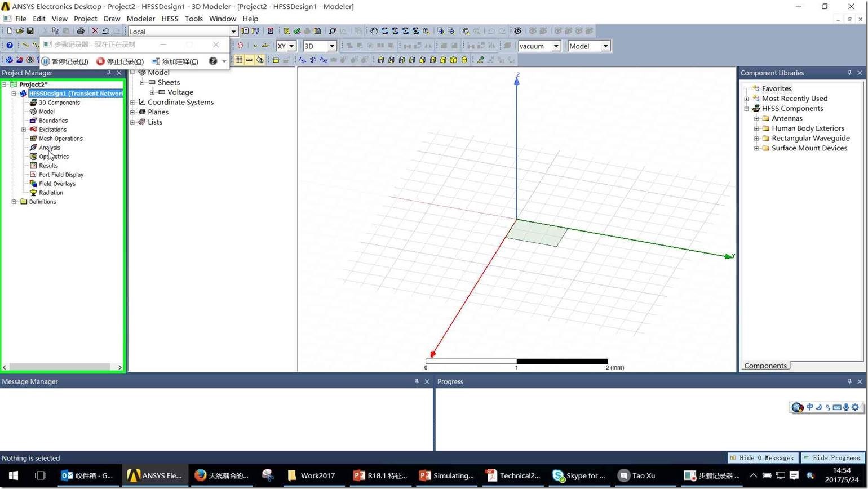
Task: Open the XY drawing plane dropdown
Action: coord(293,46)
